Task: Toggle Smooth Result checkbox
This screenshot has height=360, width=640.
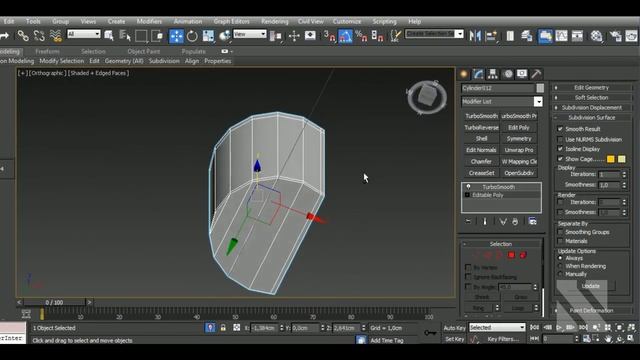Action: click(x=560, y=129)
